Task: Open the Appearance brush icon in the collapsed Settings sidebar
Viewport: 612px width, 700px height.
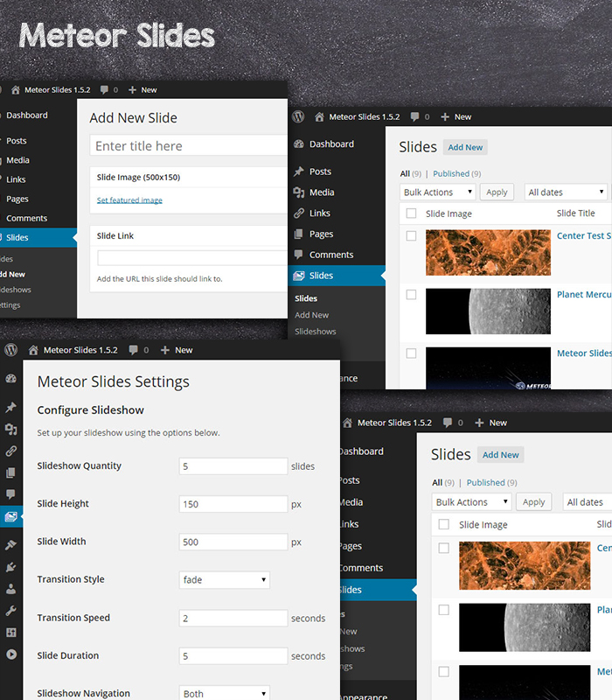Action: pos(10,544)
